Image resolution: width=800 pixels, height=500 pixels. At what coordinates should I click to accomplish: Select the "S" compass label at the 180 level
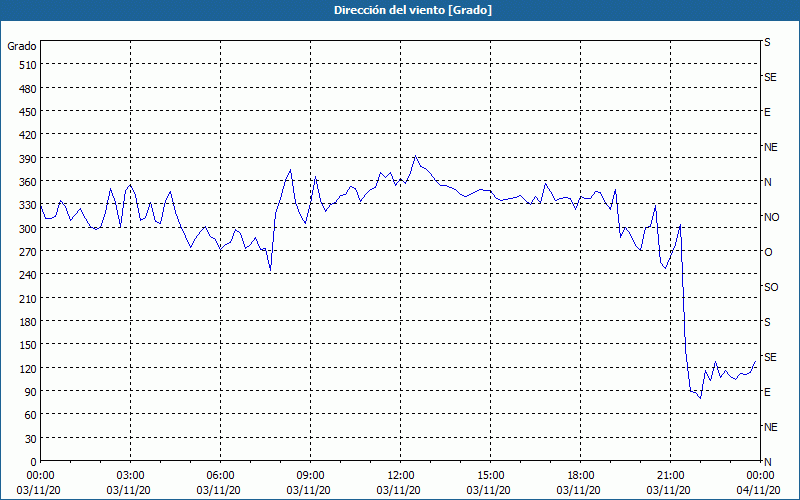tap(767, 322)
